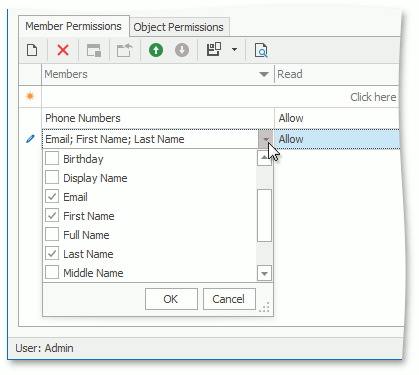Click the popup size grip corner
This screenshot has width=419, height=375.
click(x=265, y=307)
